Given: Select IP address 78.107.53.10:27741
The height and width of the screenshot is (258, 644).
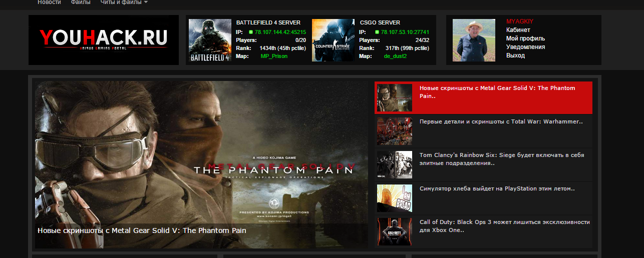Looking at the screenshot, I should point(405,32).
